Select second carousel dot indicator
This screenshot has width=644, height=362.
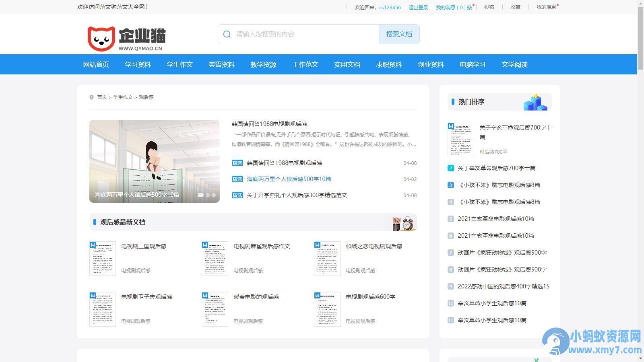[208, 195]
